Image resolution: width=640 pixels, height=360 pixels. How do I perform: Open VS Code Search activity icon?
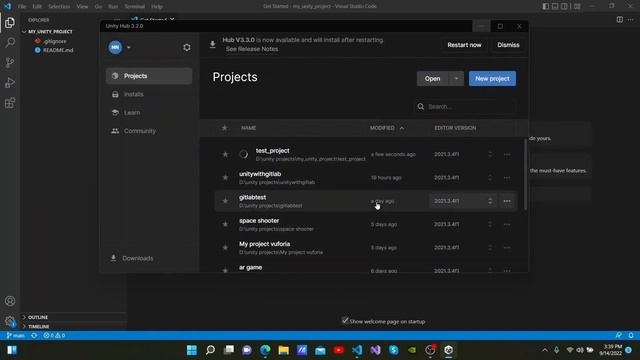click(x=10, y=42)
